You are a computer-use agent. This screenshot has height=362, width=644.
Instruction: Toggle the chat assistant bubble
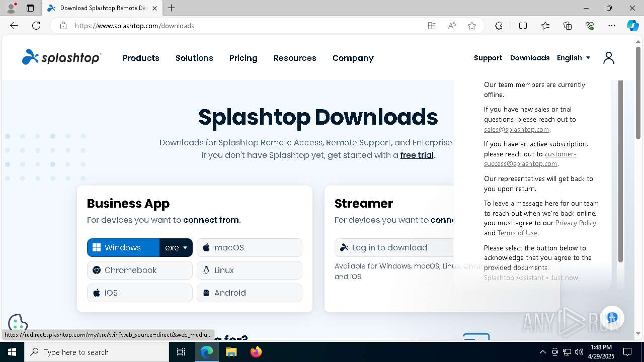click(x=612, y=318)
